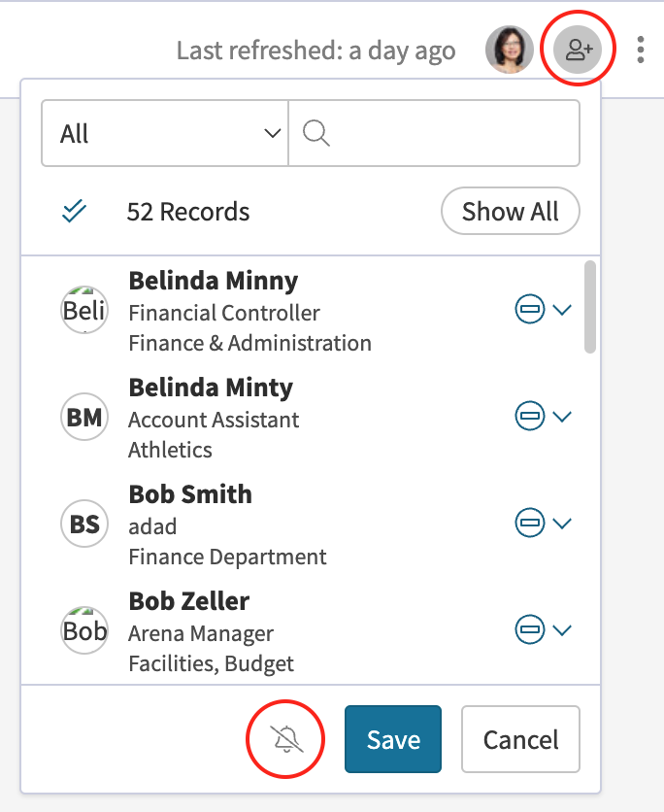The image size is (664, 812).
Task: Click Bob Zeller's permission circle icon
Action: click(529, 629)
